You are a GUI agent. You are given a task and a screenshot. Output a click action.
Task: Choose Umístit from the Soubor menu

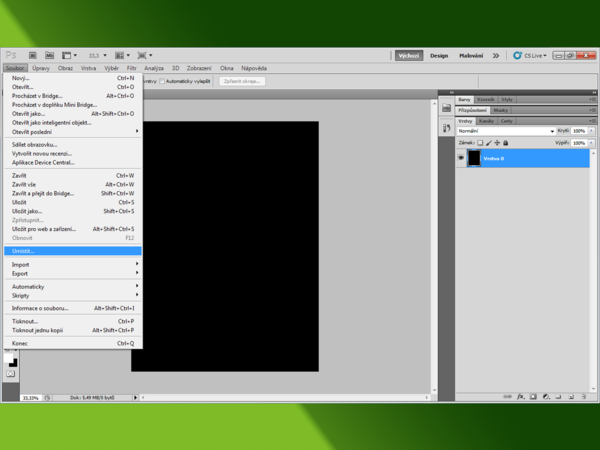pyautogui.click(x=23, y=251)
